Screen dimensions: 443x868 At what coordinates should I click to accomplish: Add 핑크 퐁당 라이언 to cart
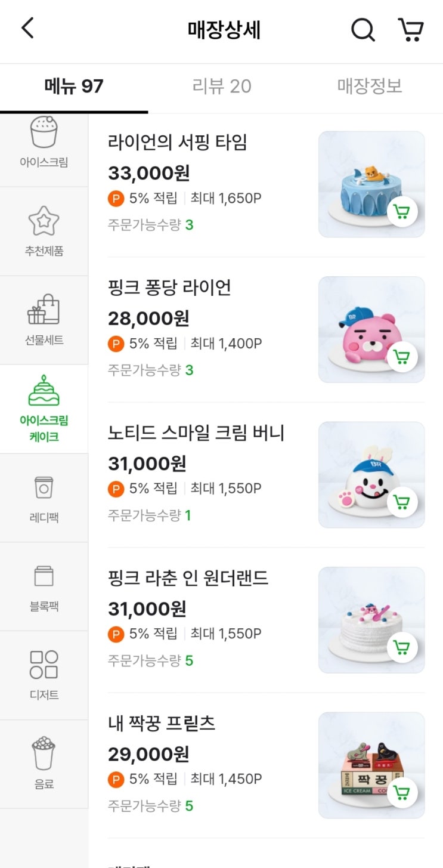point(402,357)
